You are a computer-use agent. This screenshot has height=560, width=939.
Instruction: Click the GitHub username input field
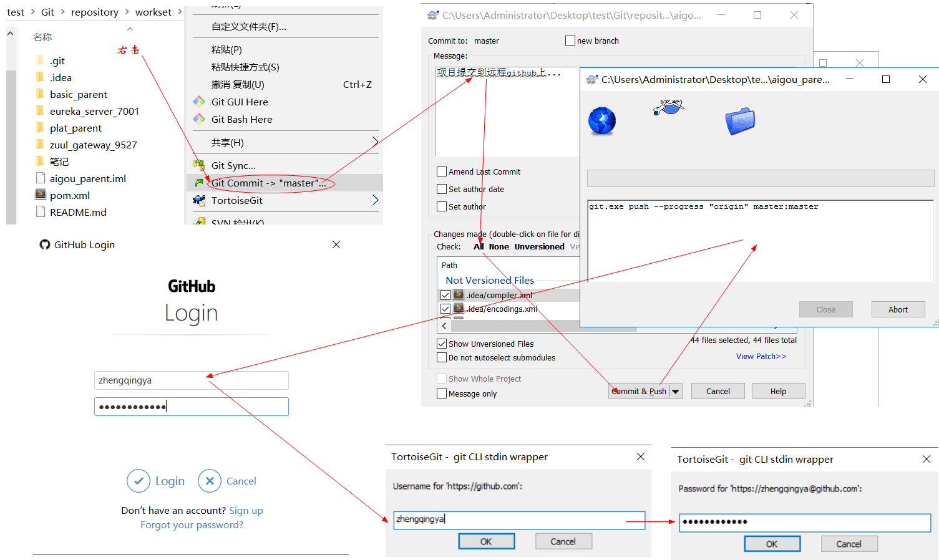[x=192, y=380]
